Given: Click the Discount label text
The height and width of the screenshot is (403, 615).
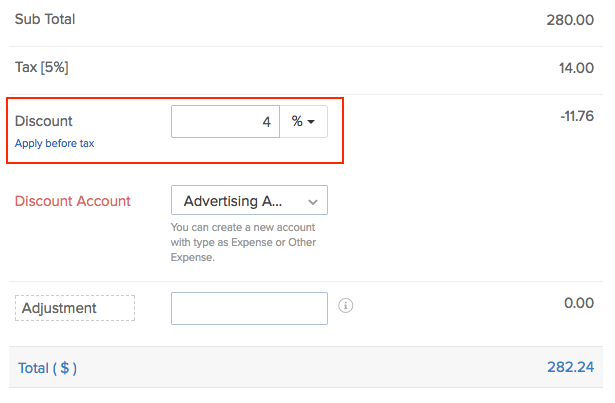Looking at the screenshot, I should point(44,121).
